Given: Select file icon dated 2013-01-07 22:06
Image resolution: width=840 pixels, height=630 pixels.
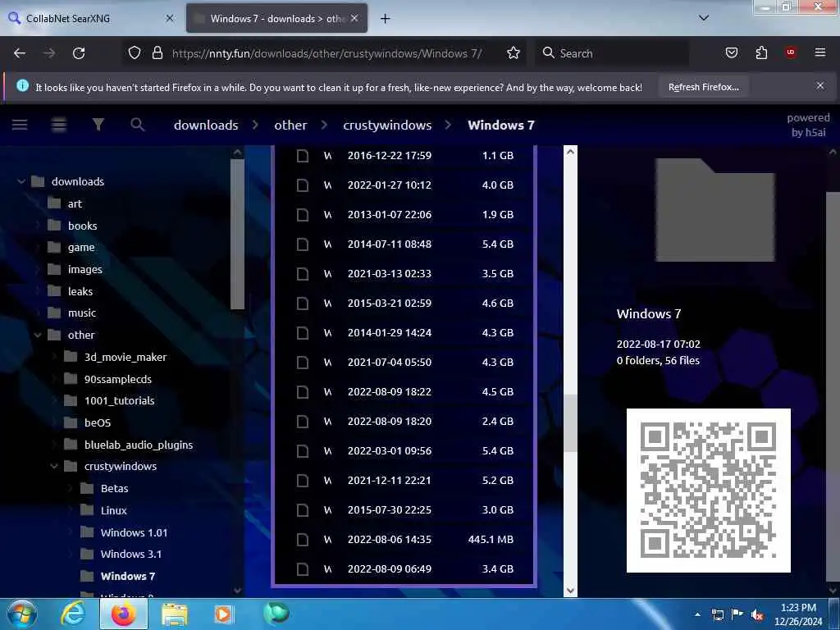Looking at the screenshot, I should tap(303, 214).
